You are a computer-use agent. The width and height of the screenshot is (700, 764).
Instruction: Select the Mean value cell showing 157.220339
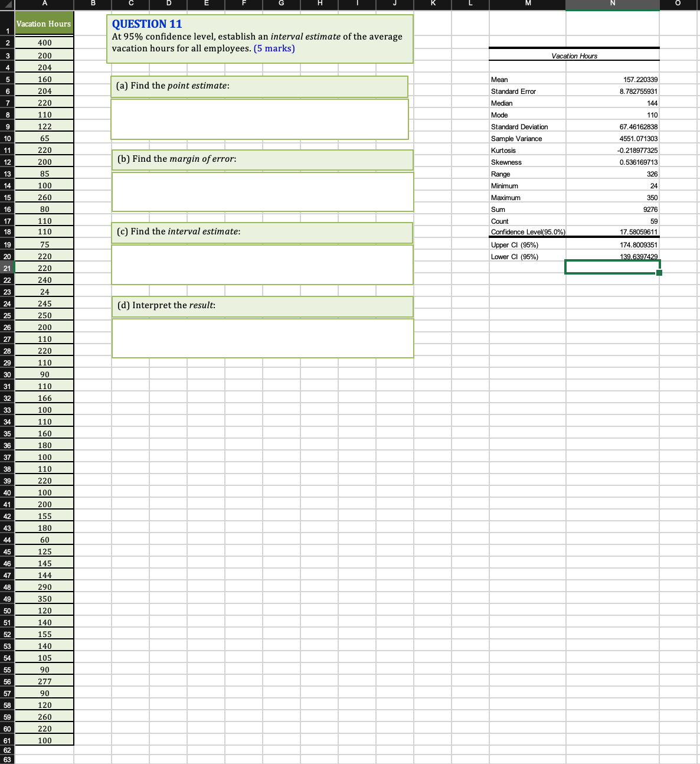[612, 79]
